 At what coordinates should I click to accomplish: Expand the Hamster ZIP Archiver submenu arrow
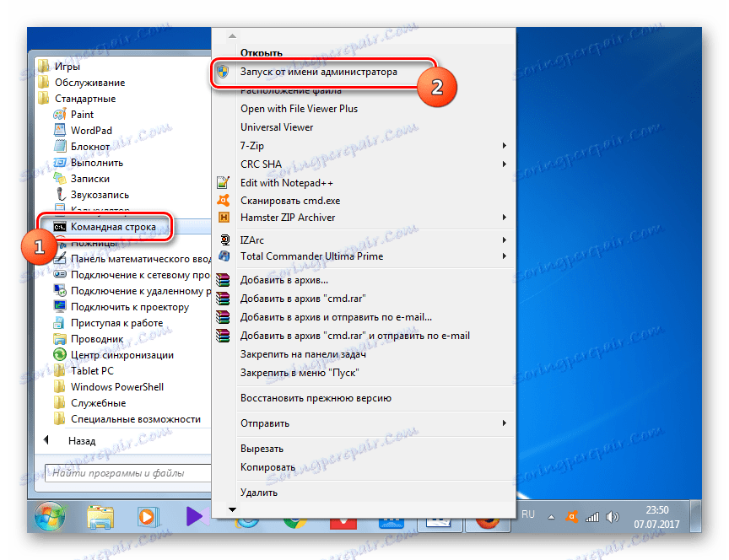pos(505,217)
